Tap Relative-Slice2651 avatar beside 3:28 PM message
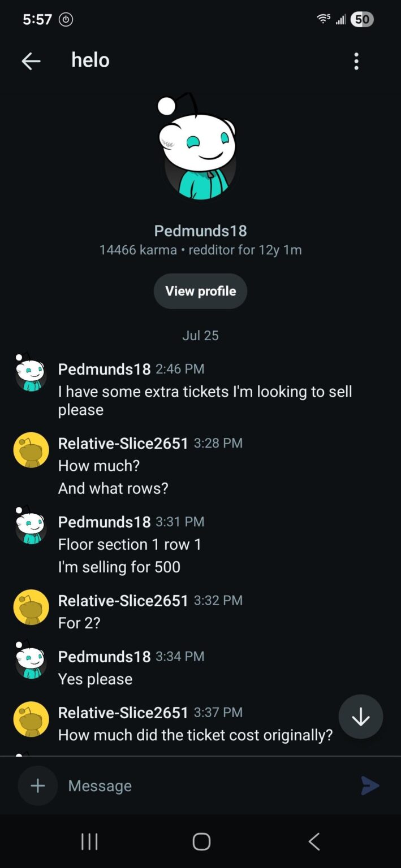 point(31,450)
